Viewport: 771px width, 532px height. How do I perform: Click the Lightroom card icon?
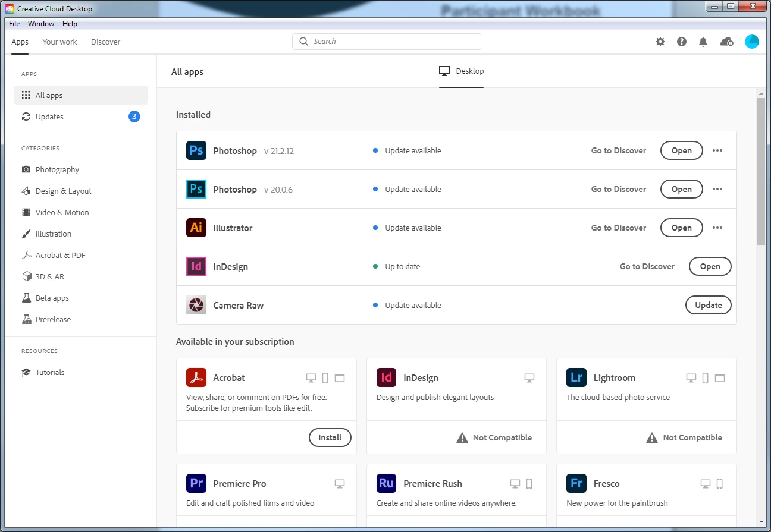point(576,377)
